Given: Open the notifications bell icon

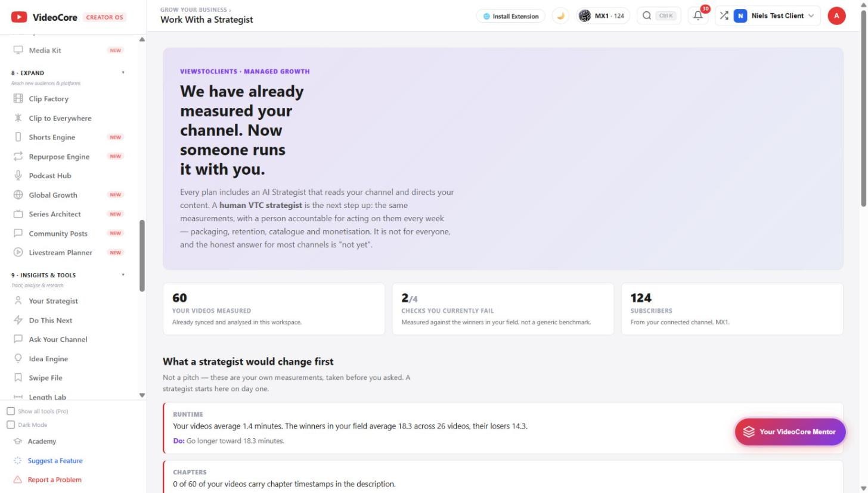Looking at the screenshot, I should coord(698,16).
